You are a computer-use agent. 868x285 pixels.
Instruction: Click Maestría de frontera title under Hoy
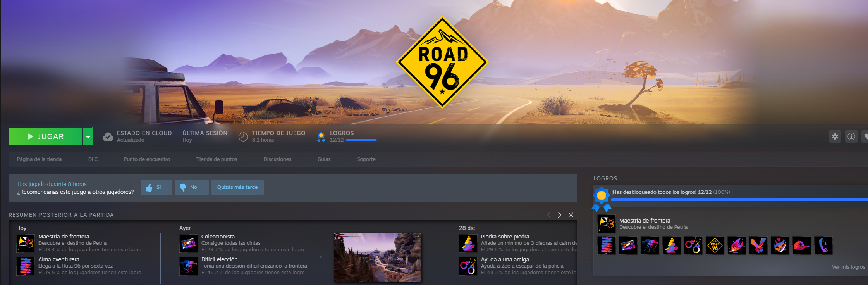click(x=64, y=237)
